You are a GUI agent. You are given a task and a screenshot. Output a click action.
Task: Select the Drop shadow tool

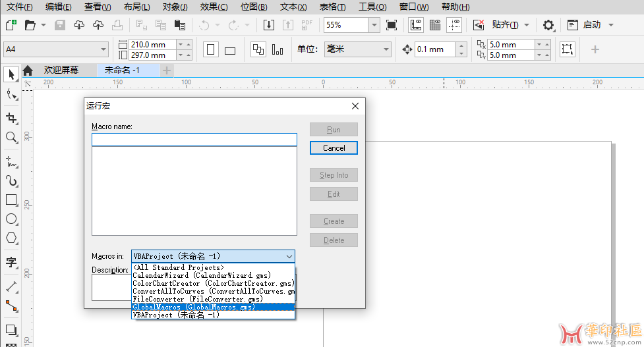(x=11, y=330)
